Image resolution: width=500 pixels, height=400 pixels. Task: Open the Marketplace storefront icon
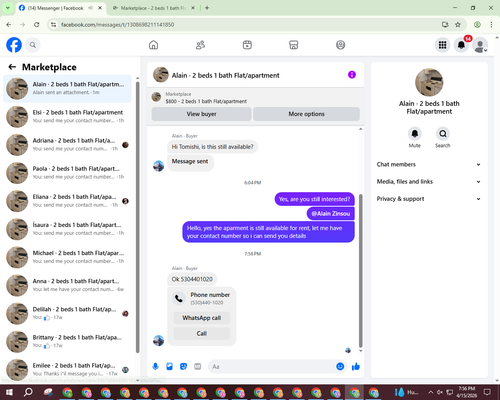[x=294, y=45]
